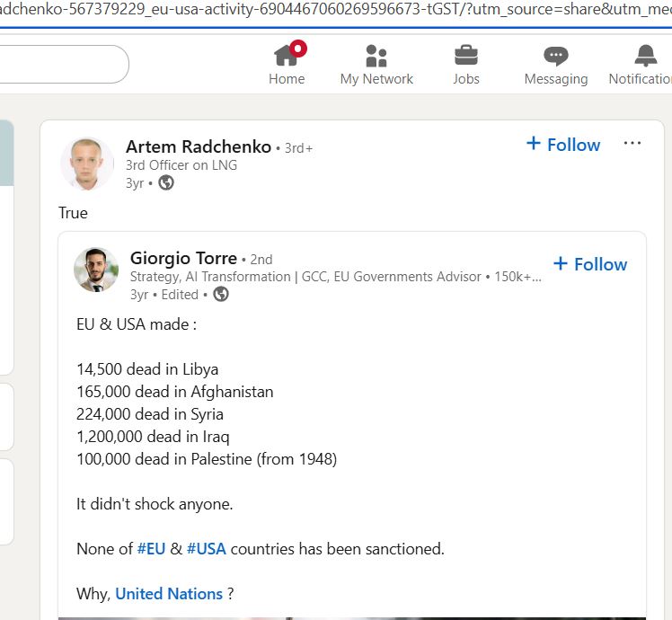Follow Artem Radchenko
672x620 pixels.
pos(563,145)
